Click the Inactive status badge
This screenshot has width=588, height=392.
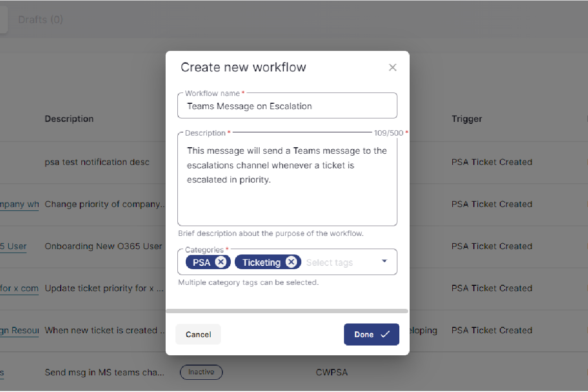point(201,372)
